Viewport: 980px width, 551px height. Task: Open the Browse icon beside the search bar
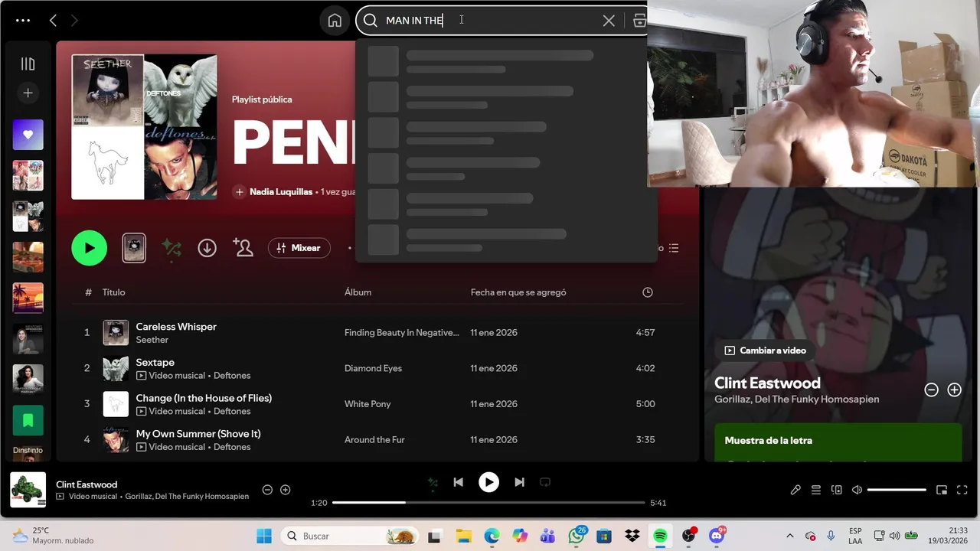coord(640,21)
